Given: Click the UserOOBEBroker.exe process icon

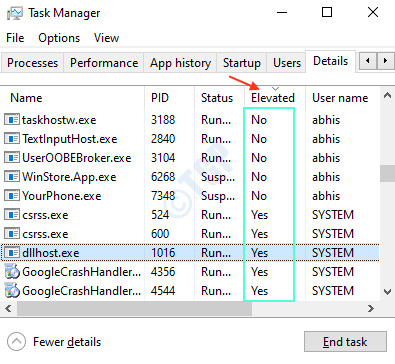Looking at the screenshot, I should click(x=12, y=158).
